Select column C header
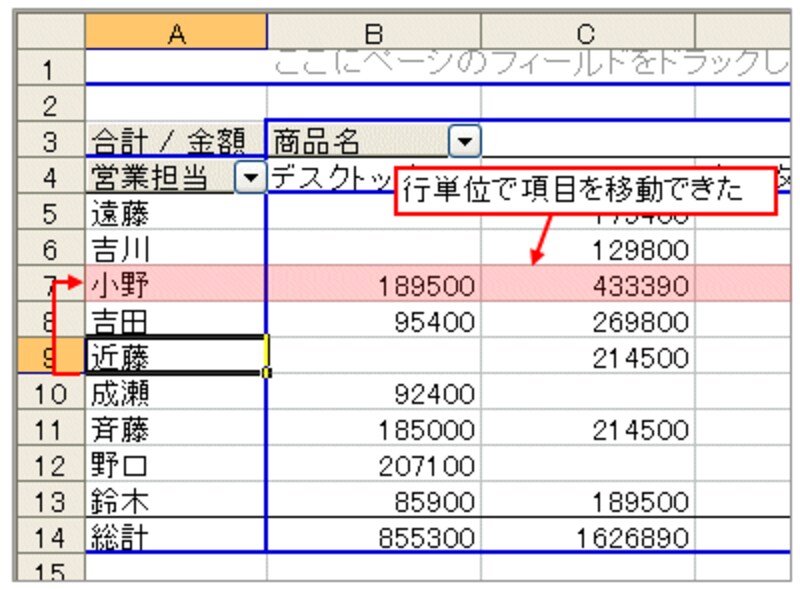 pyautogui.click(x=587, y=33)
